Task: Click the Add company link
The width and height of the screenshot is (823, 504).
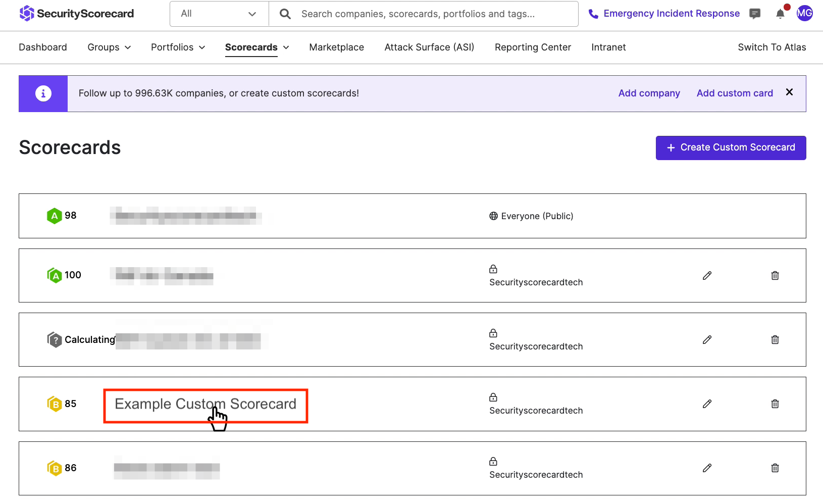Action: tap(649, 93)
